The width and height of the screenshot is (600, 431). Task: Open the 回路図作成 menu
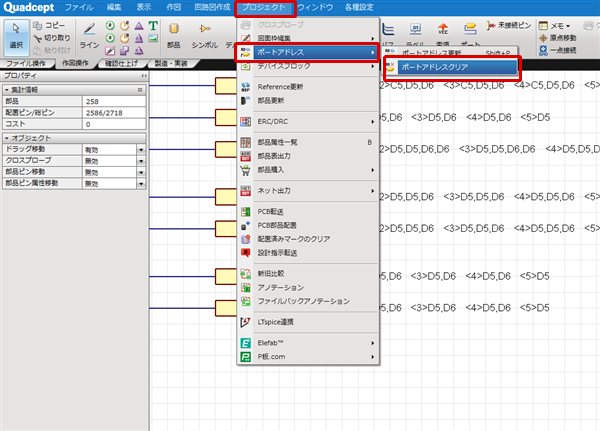click(212, 7)
